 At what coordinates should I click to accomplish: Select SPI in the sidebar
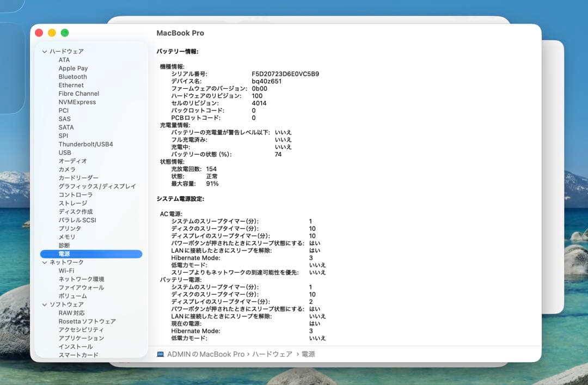(63, 136)
